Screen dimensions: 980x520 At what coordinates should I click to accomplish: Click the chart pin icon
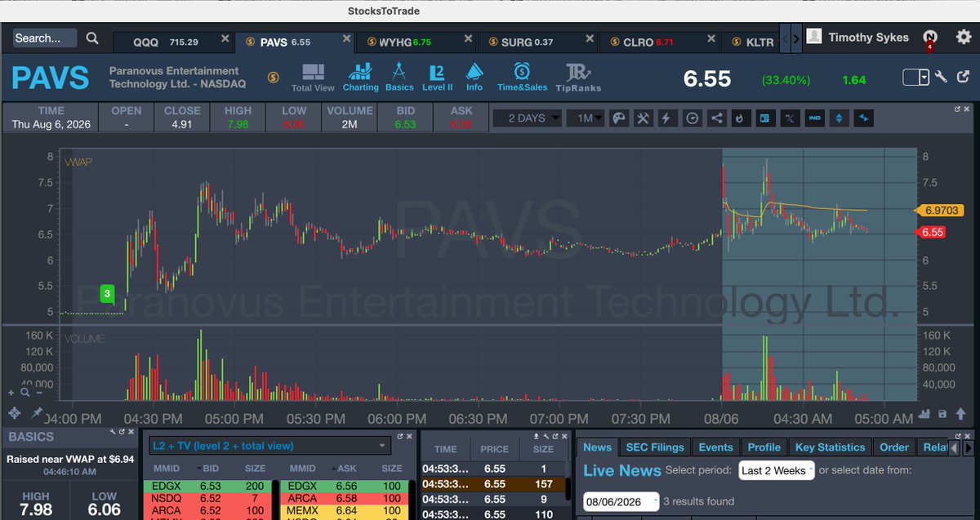(36, 414)
